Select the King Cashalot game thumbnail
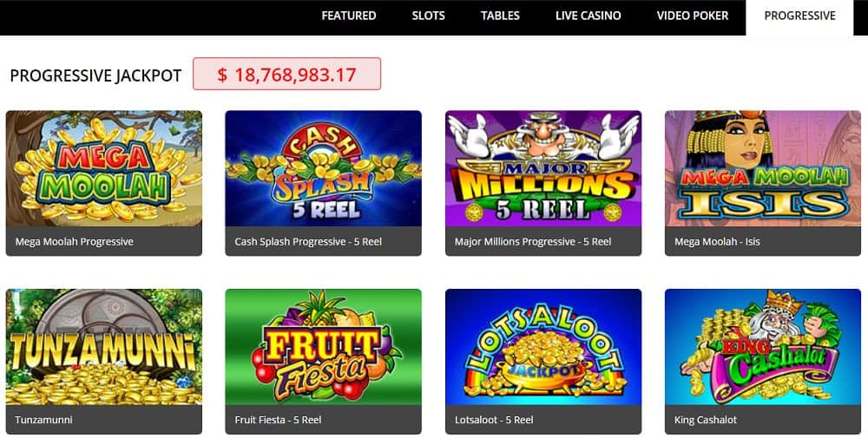 [x=763, y=347]
